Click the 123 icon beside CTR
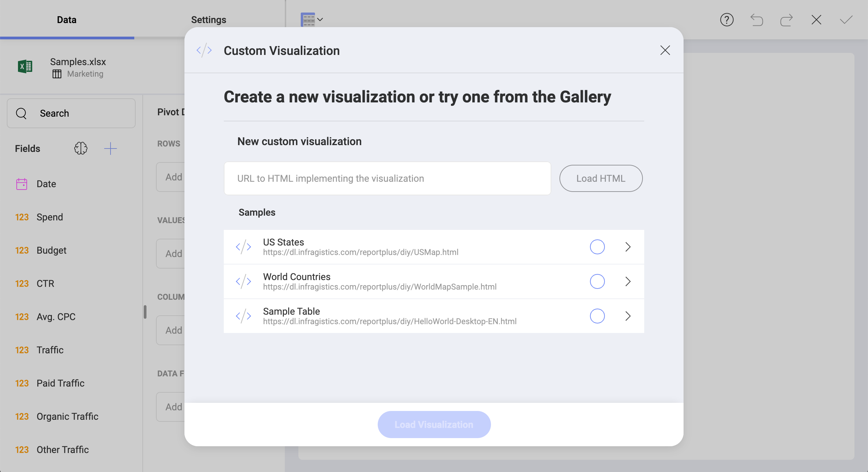 [22, 284]
